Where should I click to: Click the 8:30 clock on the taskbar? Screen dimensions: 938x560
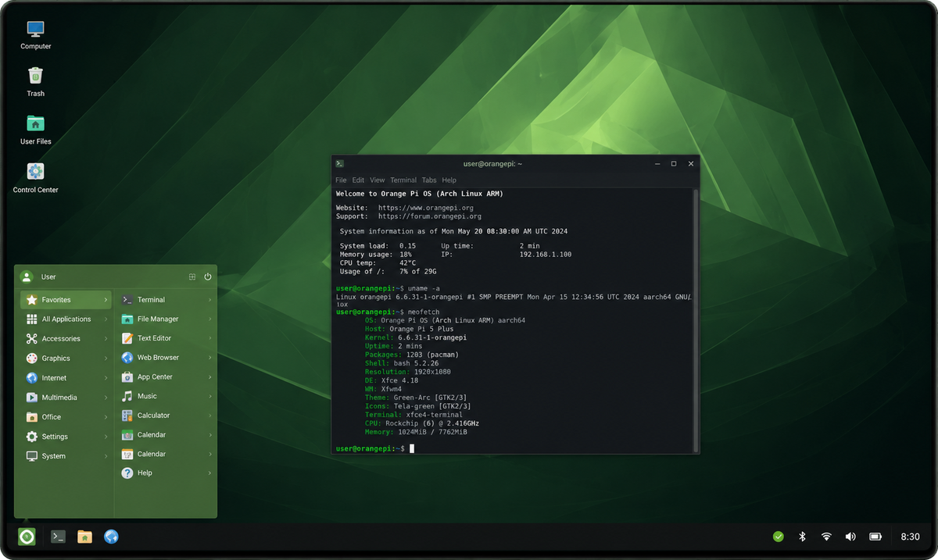coord(910,537)
